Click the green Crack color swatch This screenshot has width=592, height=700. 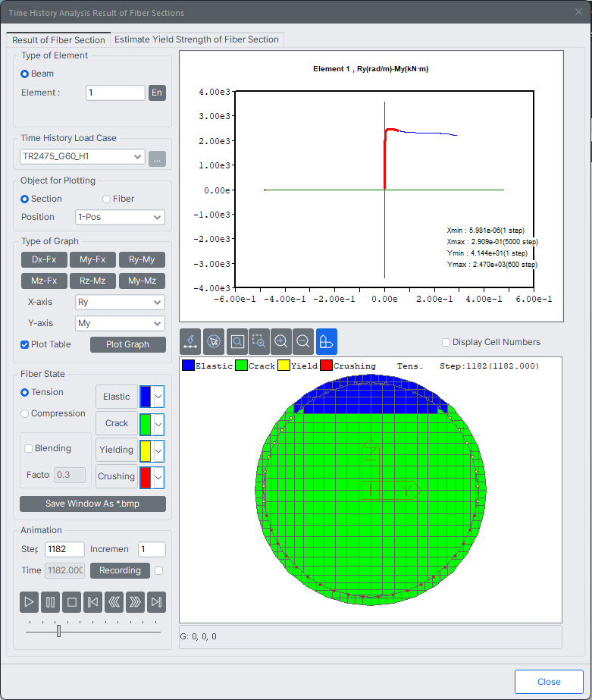(146, 424)
